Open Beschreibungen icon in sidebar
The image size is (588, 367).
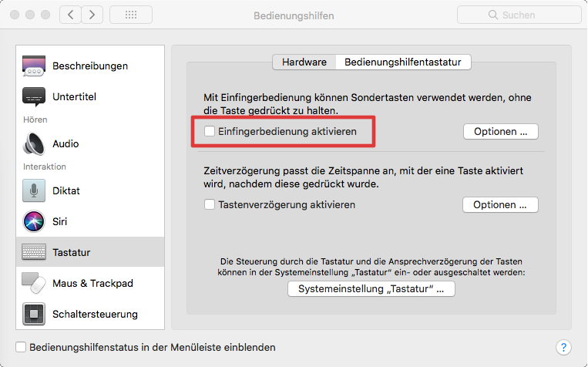tap(34, 66)
